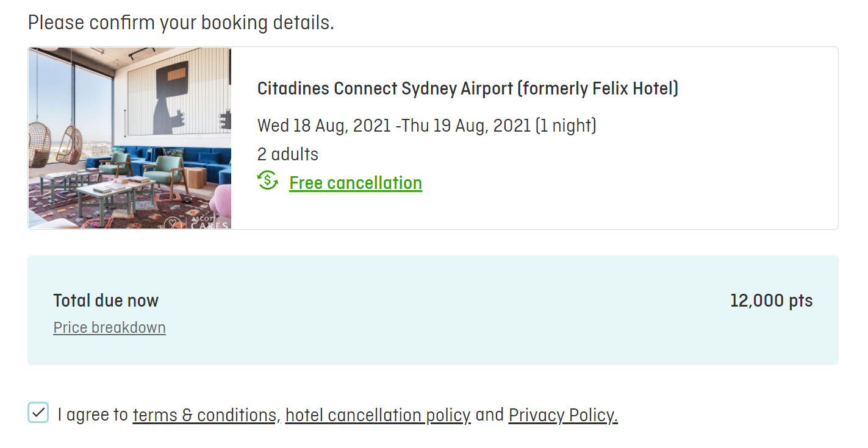Click the 12,000 pts amount
The height and width of the screenshot is (448, 868).
772,300
